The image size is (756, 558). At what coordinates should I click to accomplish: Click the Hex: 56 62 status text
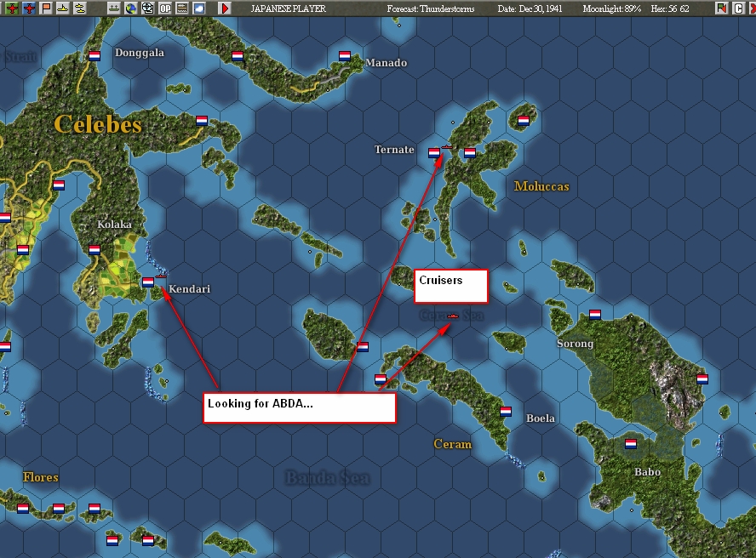[x=670, y=9]
